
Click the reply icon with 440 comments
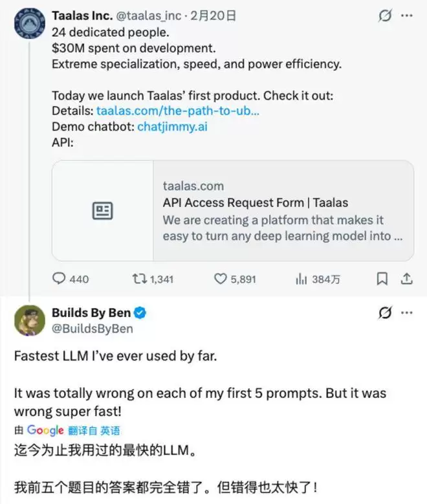(x=60, y=279)
